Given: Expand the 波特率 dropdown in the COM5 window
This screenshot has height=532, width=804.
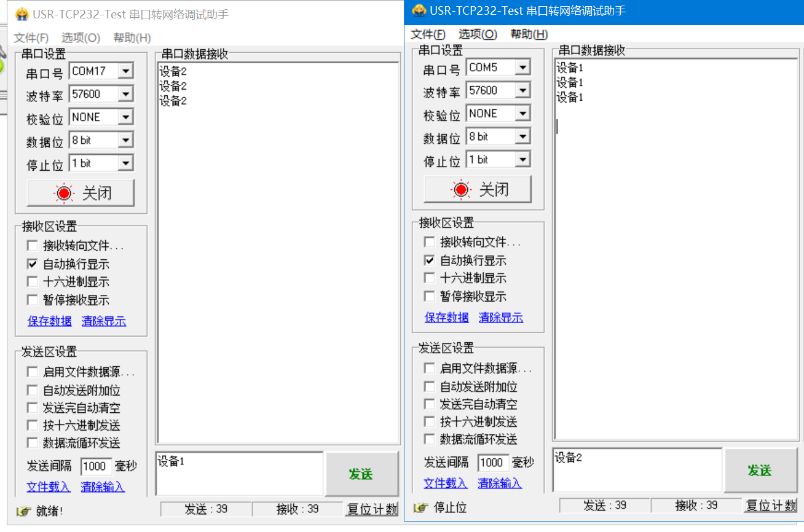Looking at the screenshot, I should (522, 91).
